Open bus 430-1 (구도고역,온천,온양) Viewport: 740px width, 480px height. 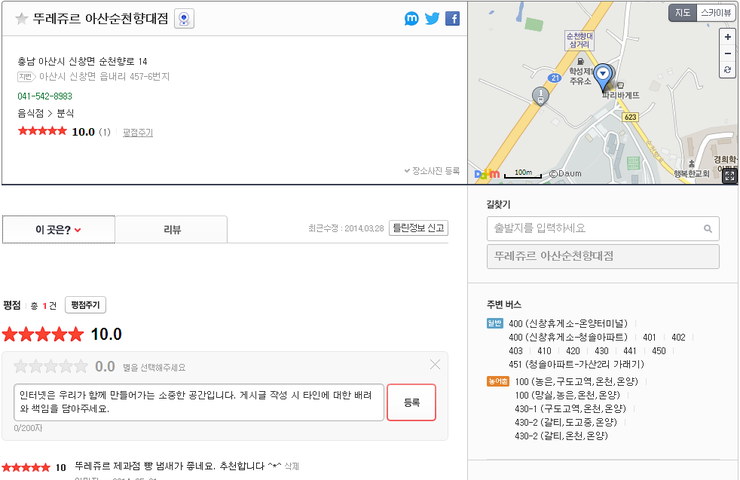570,409
